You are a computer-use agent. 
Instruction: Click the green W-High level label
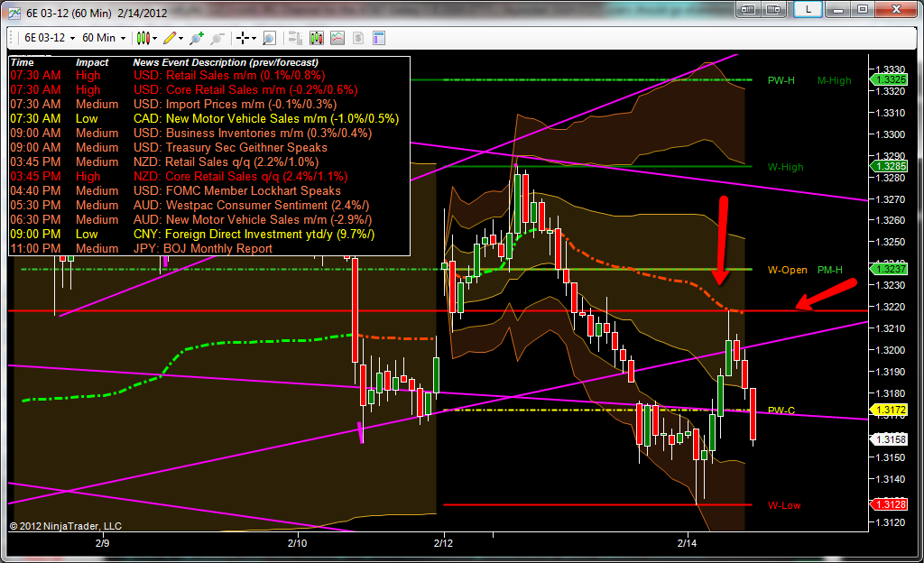(785, 167)
